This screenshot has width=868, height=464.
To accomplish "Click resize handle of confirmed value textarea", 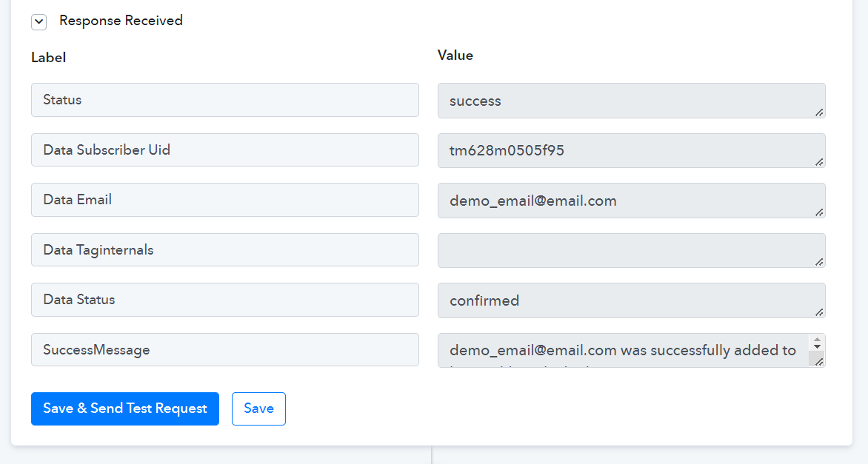I will coord(819,312).
